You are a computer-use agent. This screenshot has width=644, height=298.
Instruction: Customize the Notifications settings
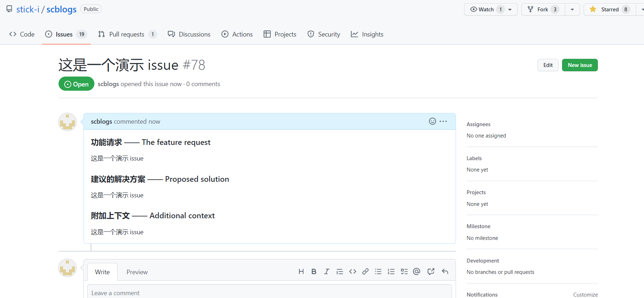point(585,295)
